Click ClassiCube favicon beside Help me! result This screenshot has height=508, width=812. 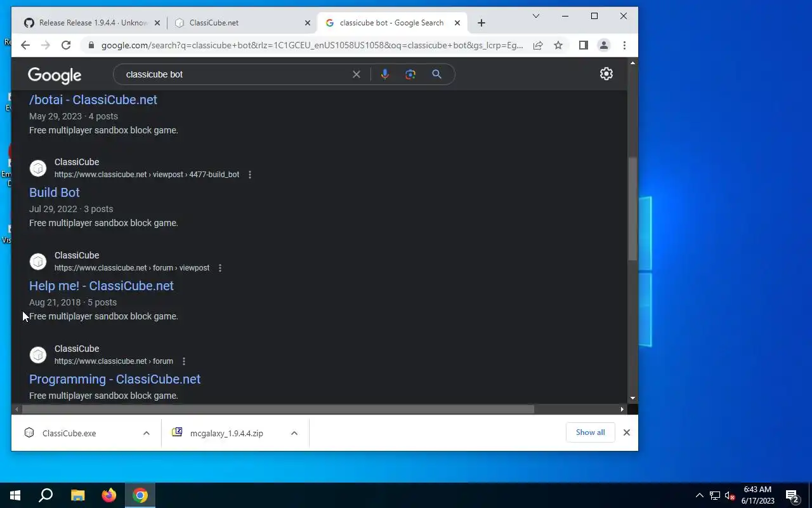pyautogui.click(x=38, y=262)
